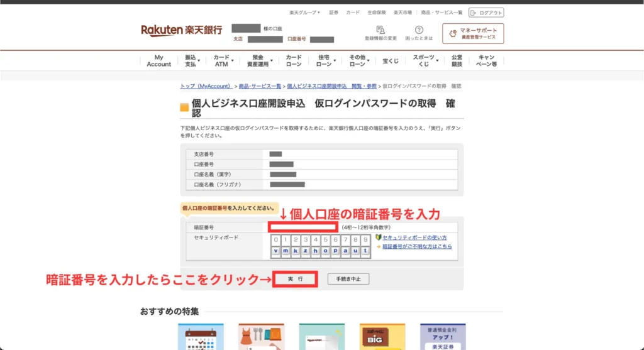
Task: Open the 宝くじ navigation item
Action: pos(391,61)
